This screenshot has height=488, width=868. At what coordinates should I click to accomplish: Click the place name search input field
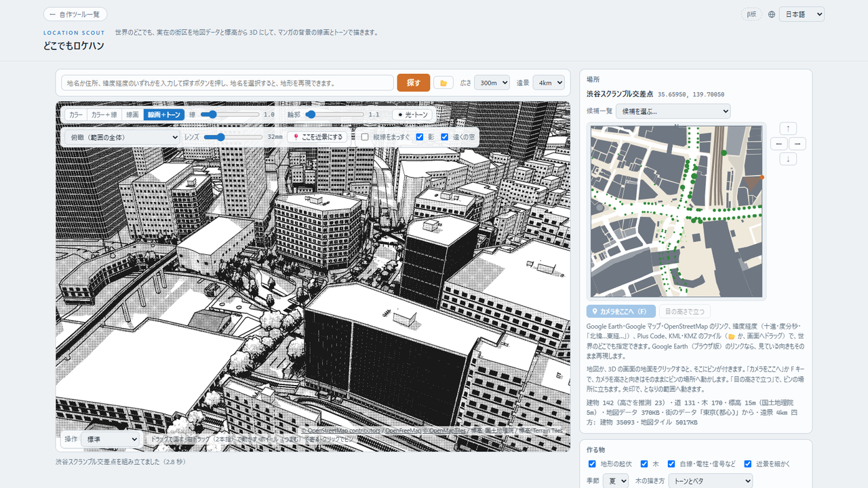point(227,83)
